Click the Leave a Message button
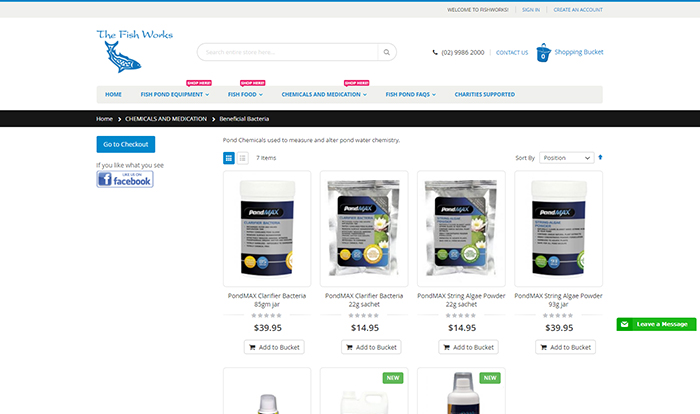This screenshot has height=414, width=700. tap(656, 324)
